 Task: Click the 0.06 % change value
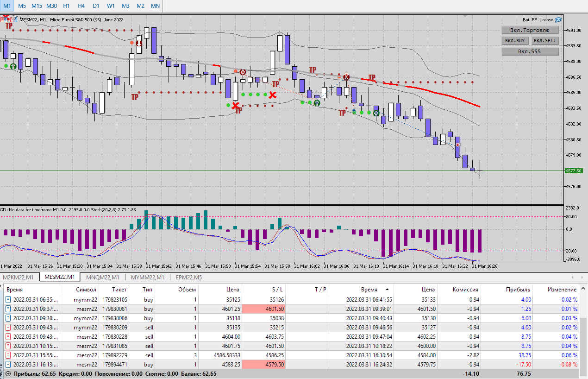[569, 355]
